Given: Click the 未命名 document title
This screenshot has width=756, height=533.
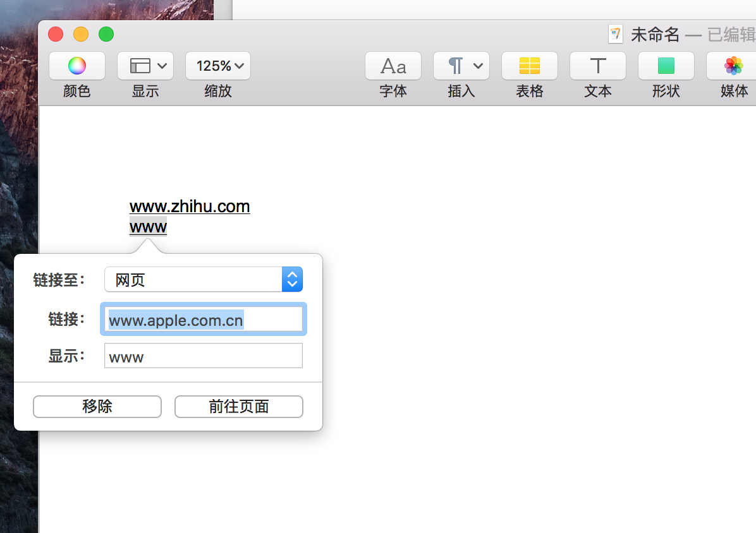Looking at the screenshot, I should pos(655,35).
